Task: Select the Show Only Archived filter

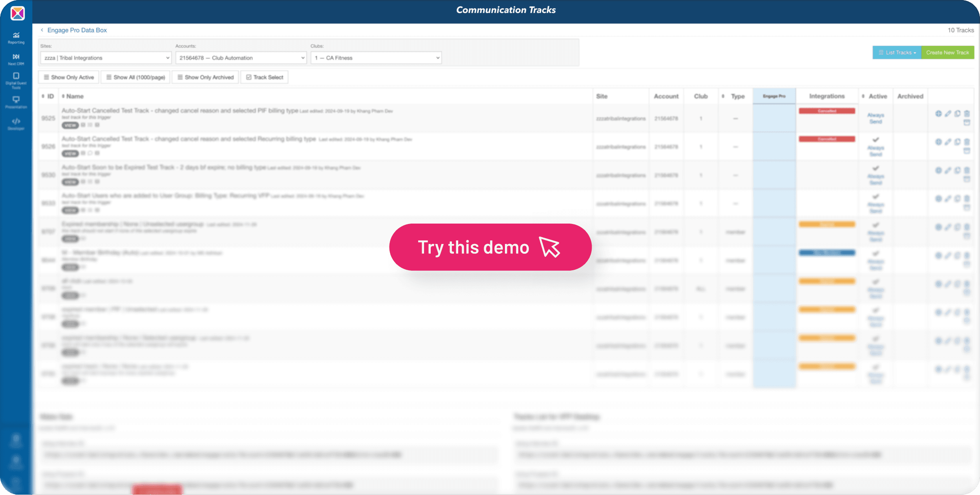Action: click(205, 77)
